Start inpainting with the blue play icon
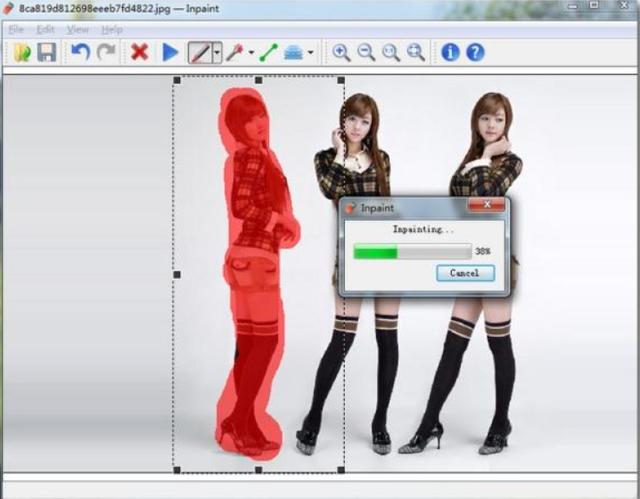 (x=170, y=52)
